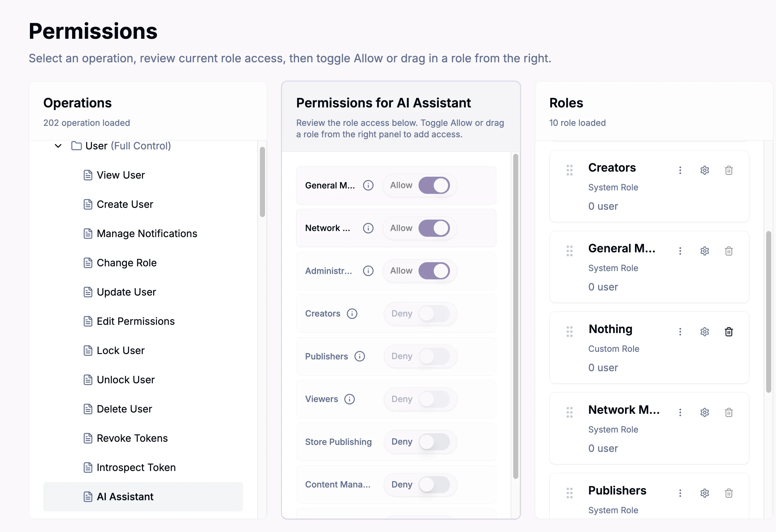
Task: Click the Operations panel scrollbar
Action: (262, 182)
